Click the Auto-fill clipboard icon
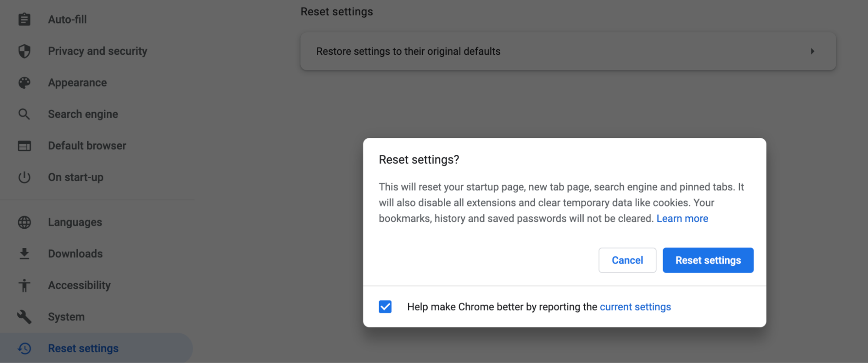 24,20
